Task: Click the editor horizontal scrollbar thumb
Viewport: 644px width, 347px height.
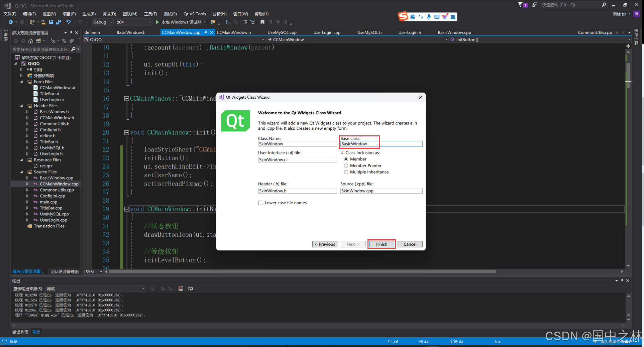Action: 302,272
